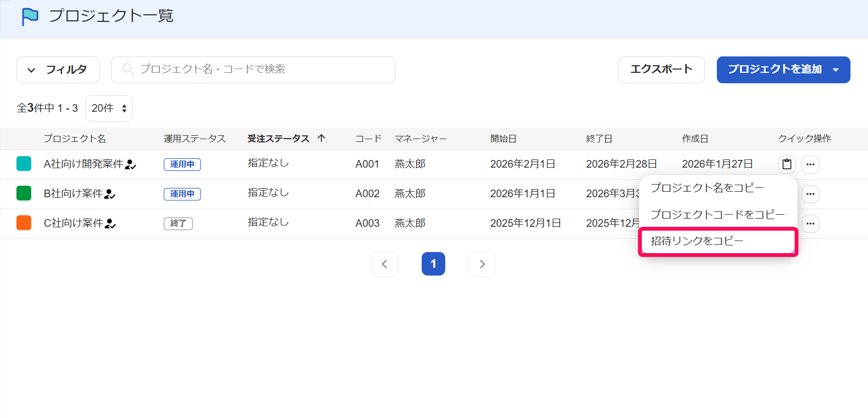This screenshot has width=868, height=418.
Task: Click the プロジェクト一覧 page title
Action: [111, 16]
